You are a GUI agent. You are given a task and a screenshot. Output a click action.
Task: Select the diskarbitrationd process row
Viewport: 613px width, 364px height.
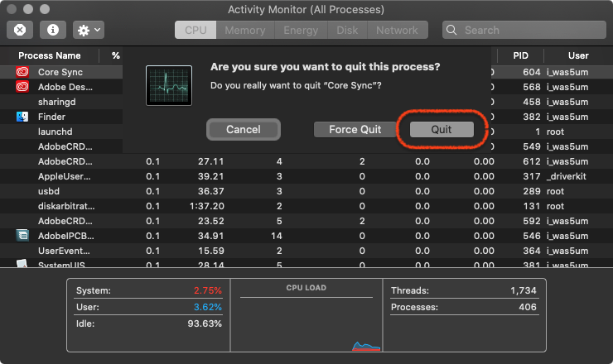click(x=306, y=206)
